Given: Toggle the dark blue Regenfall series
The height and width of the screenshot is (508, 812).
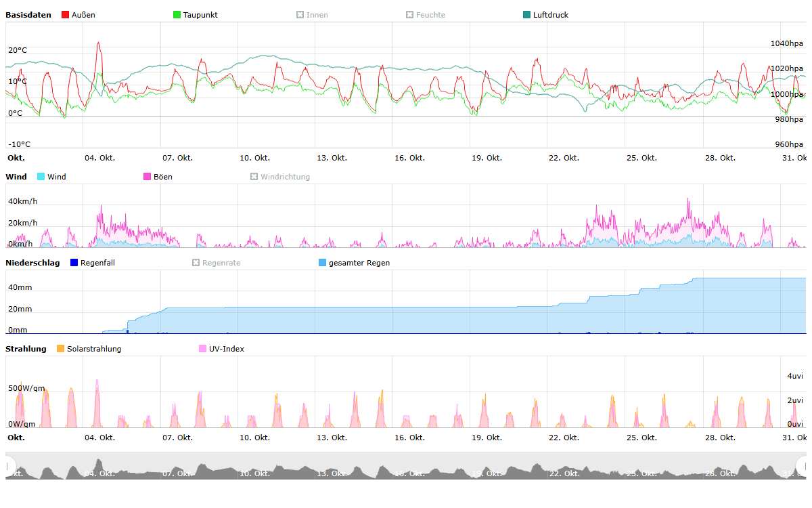Looking at the screenshot, I should pyautogui.click(x=74, y=263).
